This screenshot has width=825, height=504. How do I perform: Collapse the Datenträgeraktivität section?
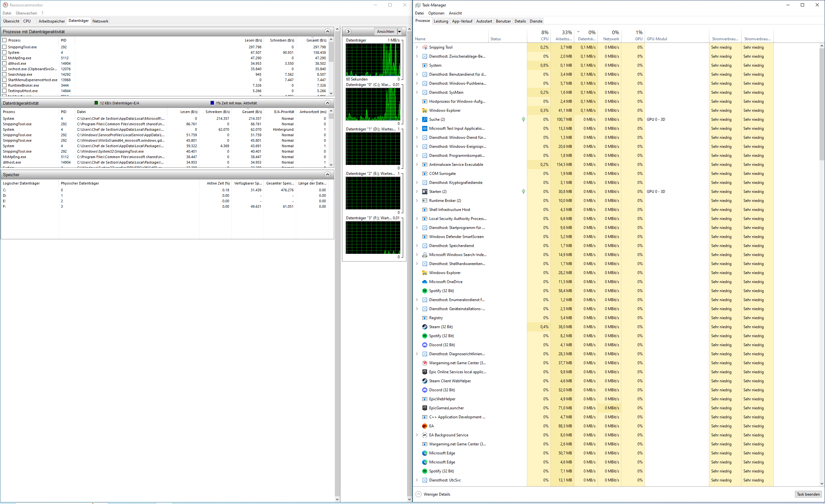coord(327,103)
